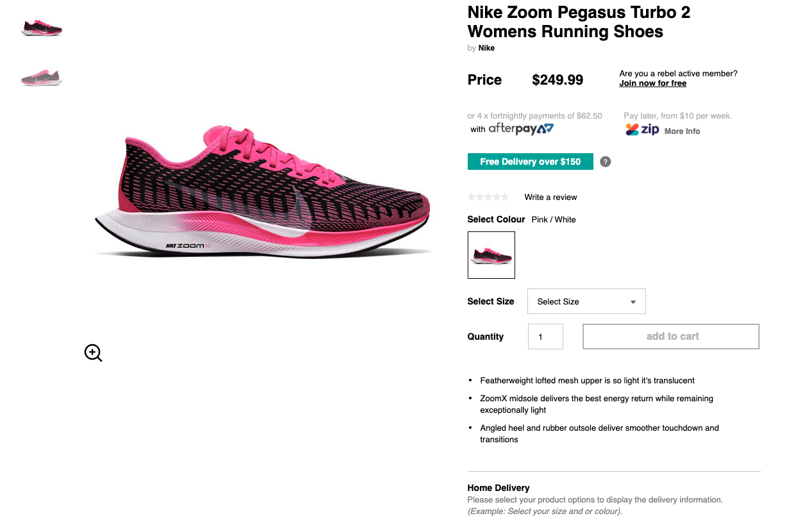Open the Select Size dropdown
Image resolution: width=809 pixels, height=532 pixels.
click(586, 301)
